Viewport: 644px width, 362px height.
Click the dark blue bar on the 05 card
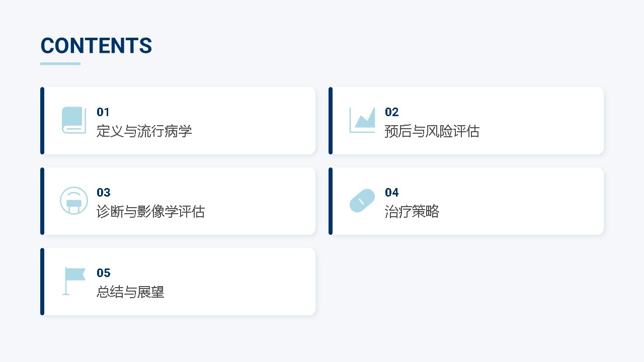click(42, 282)
